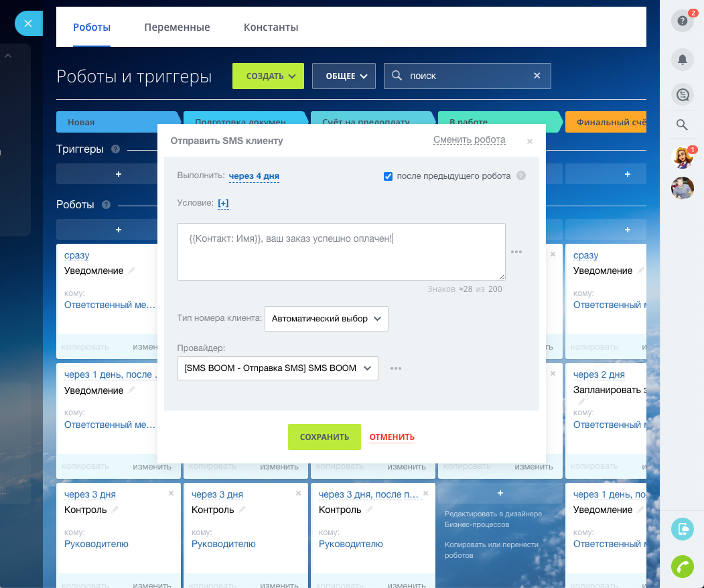Add trigger with plus in Финальный счёт column

(x=628, y=173)
